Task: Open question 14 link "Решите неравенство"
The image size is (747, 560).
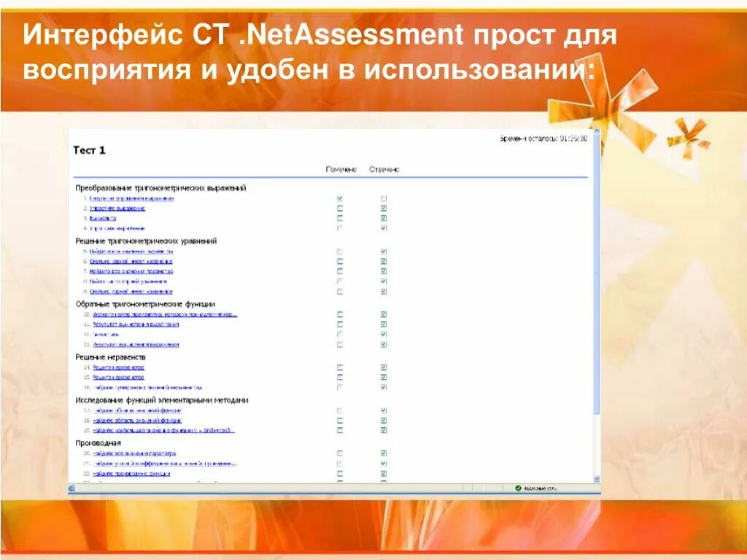Action: coord(118,367)
